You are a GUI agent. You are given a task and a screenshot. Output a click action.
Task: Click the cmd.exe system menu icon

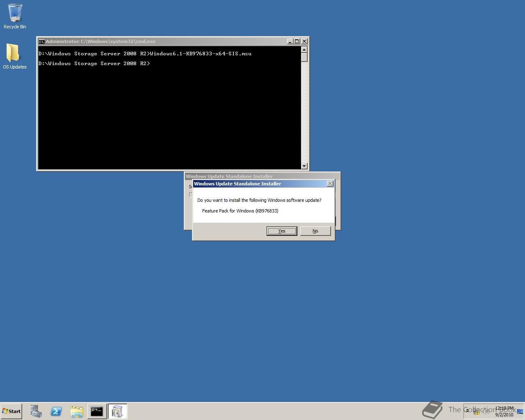(41, 41)
